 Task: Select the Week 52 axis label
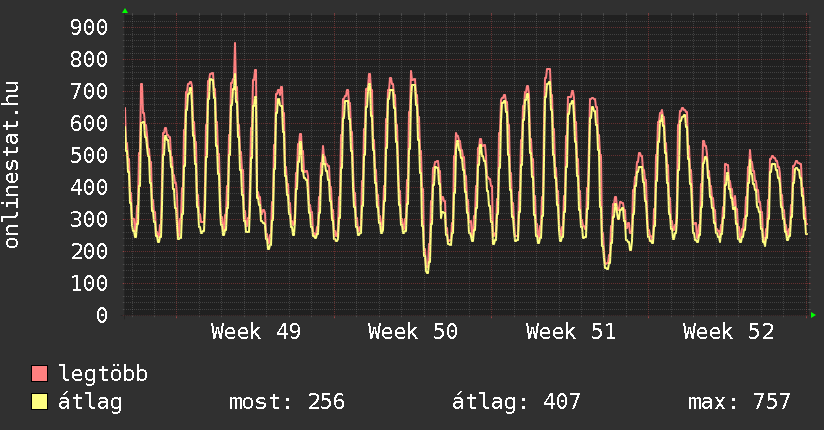click(x=728, y=332)
